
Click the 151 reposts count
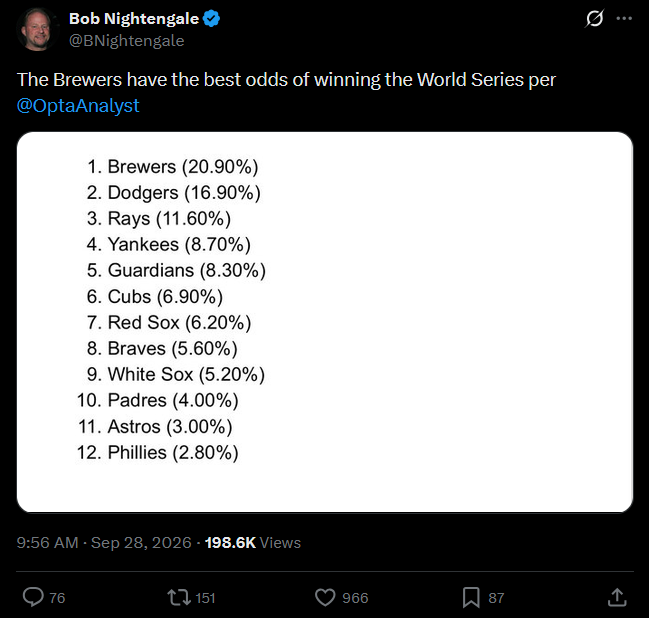pos(205,598)
